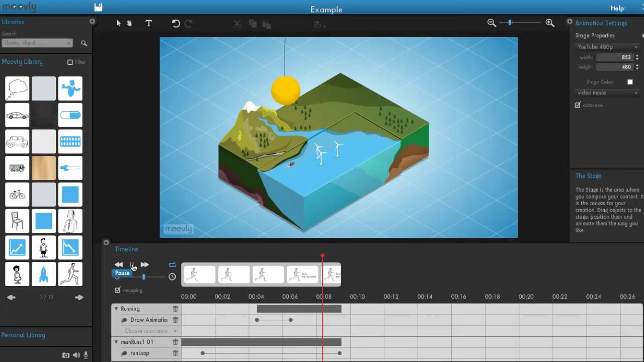
Task: Disable the autosave checkbox
Action: click(578, 105)
